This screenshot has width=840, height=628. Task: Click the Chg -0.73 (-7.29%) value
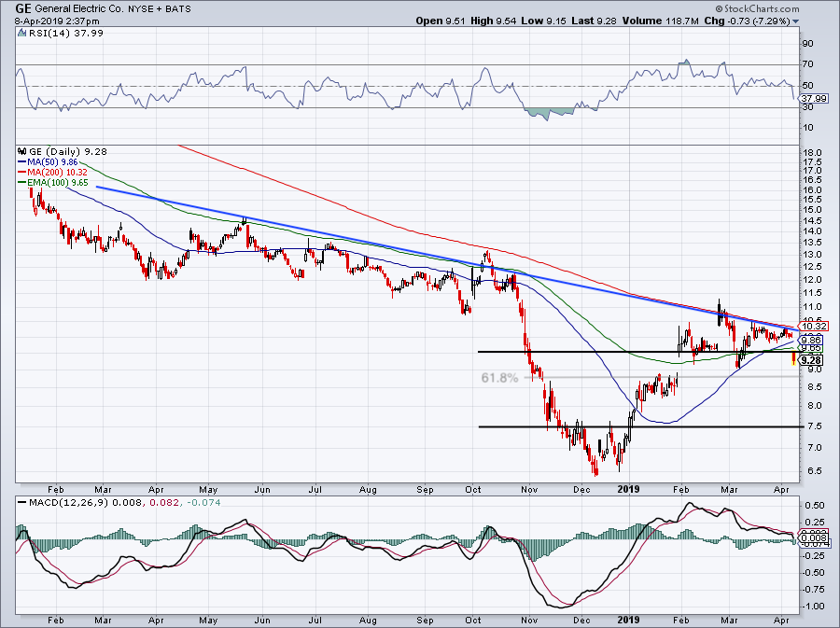(x=747, y=21)
